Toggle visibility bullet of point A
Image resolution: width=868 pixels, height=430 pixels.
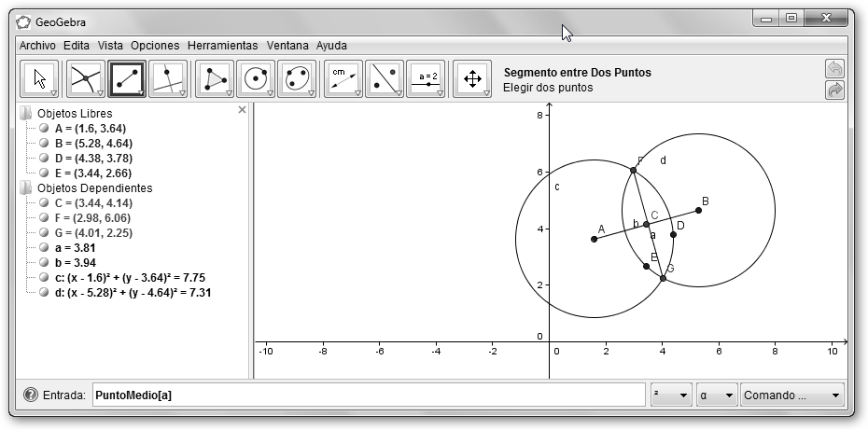[x=44, y=129]
